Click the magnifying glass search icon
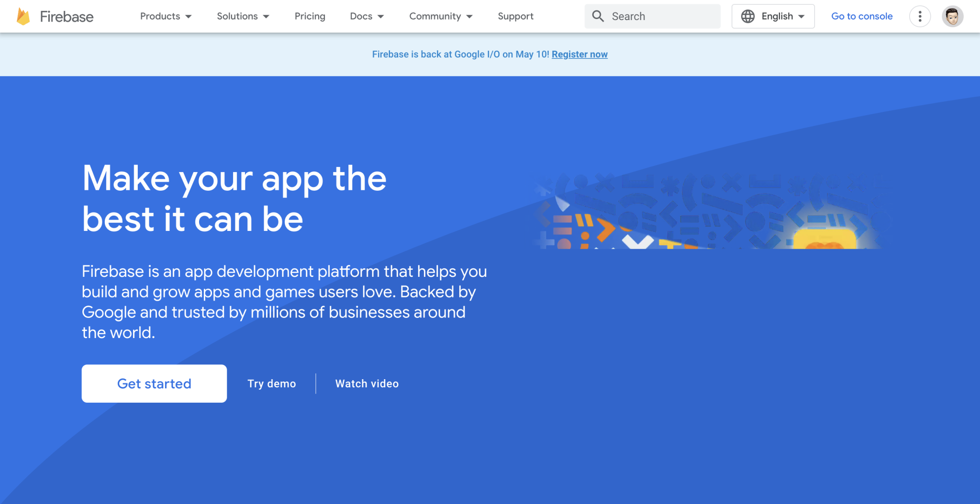The height and width of the screenshot is (504, 980). pyautogui.click(x=598, y=16)
